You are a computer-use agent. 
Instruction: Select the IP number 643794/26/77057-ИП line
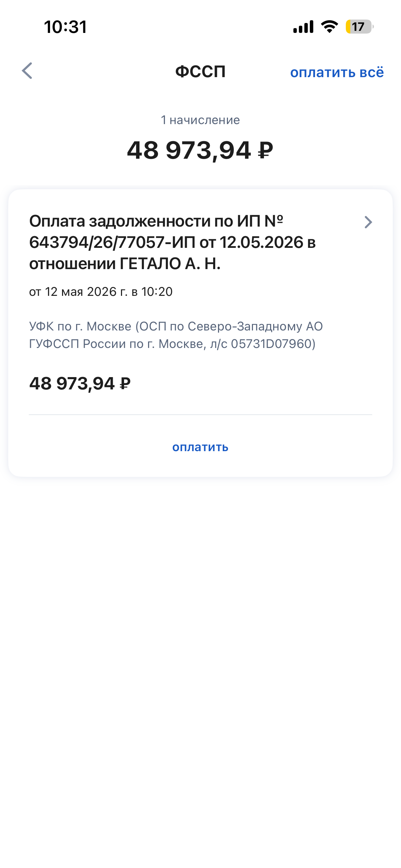click(172, 242)
